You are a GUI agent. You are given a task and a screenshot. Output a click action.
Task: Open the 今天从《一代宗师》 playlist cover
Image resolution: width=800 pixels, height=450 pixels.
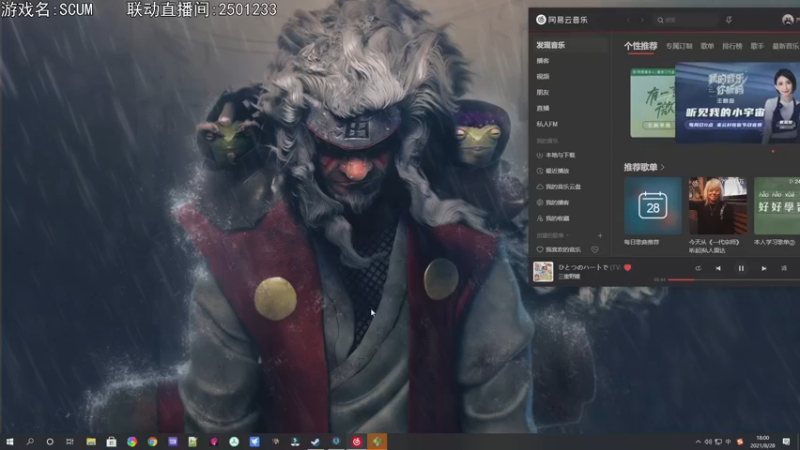718,206
